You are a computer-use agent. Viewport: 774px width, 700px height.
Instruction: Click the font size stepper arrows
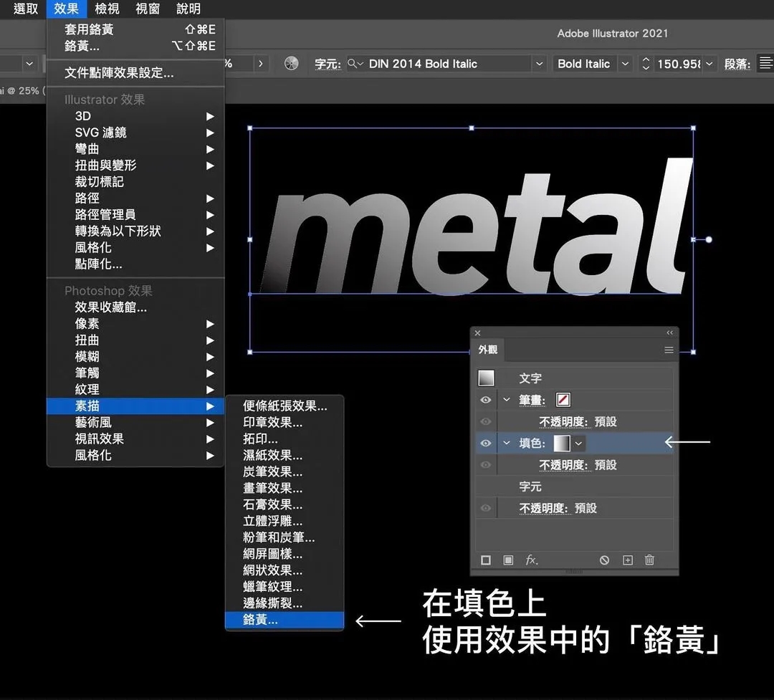tap(646, 63)
